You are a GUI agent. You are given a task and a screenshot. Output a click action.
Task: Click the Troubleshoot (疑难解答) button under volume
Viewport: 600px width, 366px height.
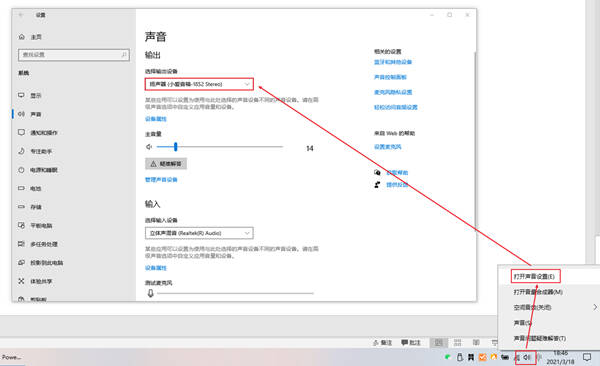166,164
